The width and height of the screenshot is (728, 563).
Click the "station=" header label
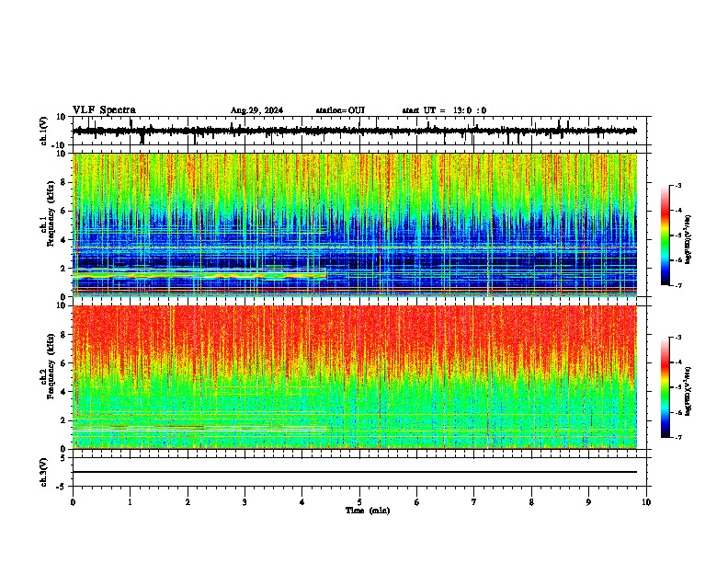pyautogui.click(x=332, y=110)
